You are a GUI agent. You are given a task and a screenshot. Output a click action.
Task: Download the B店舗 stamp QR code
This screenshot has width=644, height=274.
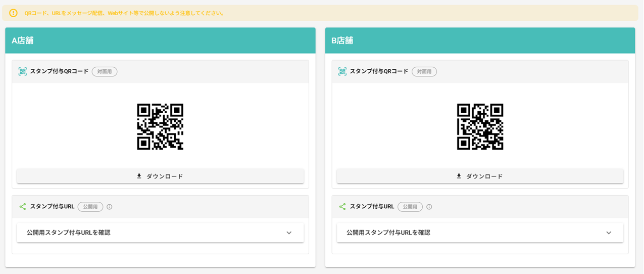(x=480, y=176)
